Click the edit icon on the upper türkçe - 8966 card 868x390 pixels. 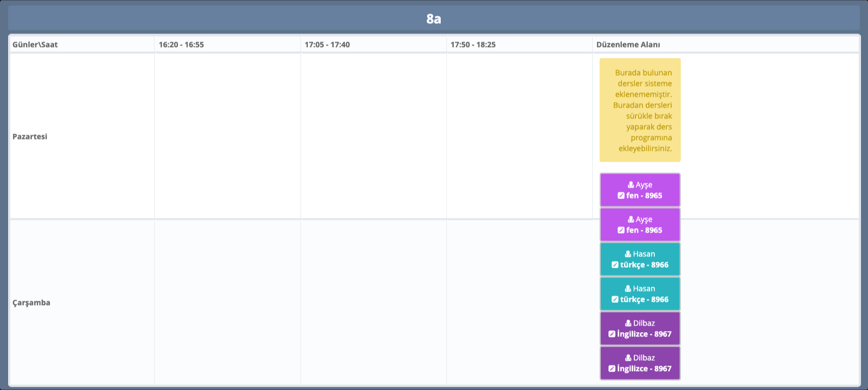pyautogui.click(x=615, y=265)
